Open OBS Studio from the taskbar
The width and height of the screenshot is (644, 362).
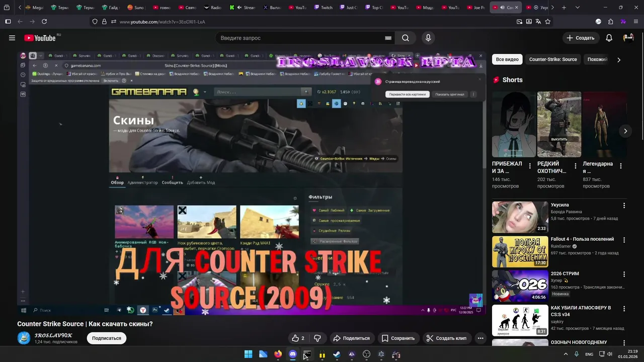click(x=366, y=354)
